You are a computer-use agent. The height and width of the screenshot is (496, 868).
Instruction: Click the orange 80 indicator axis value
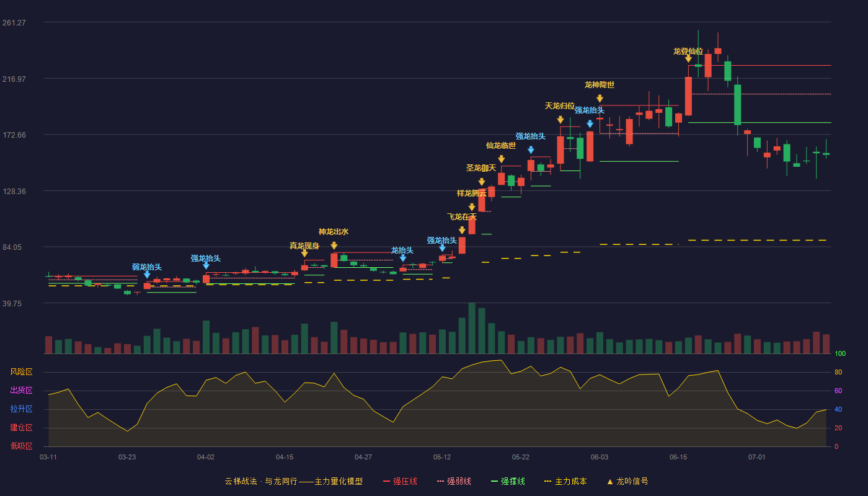[x=838, y=372]
